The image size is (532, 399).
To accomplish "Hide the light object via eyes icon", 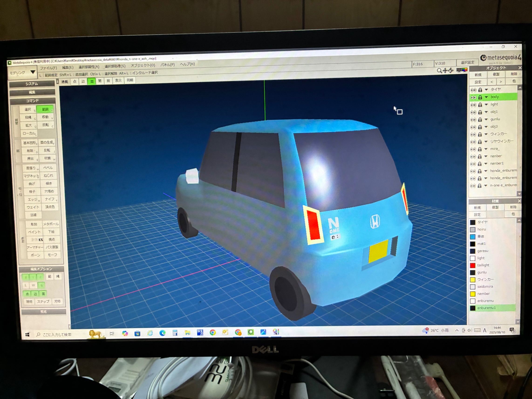I will [x=473, y=105].
